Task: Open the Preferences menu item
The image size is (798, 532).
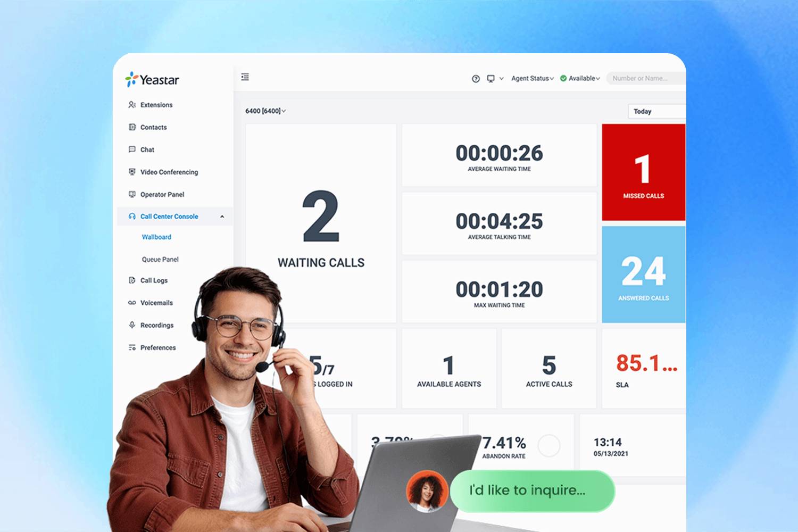Action: pyautogui.click(x=158, y=347)
